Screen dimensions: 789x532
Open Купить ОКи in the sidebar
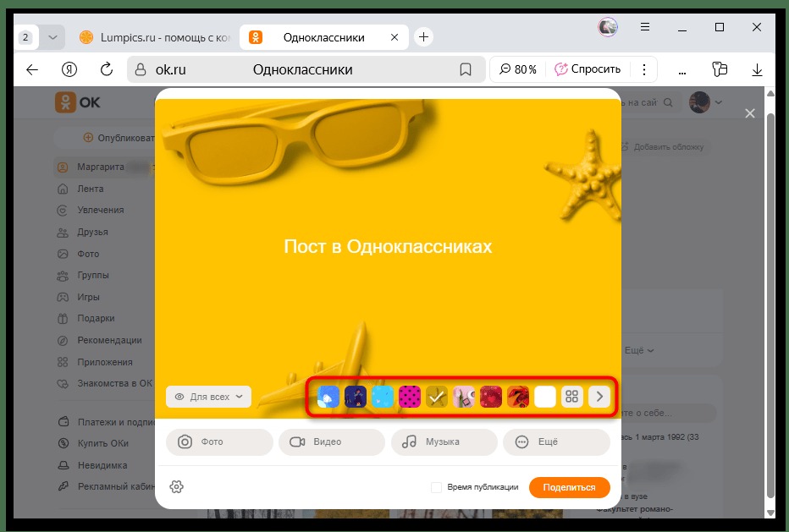[104, 443]
